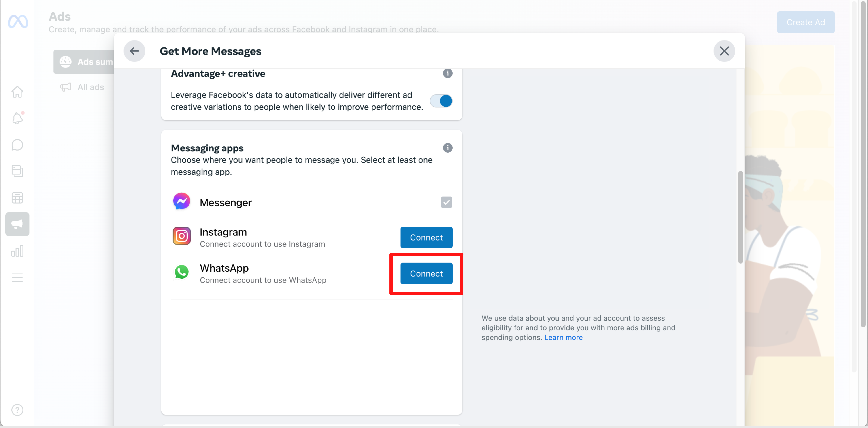Select the Ads summary tab
Image resolution: width=868 pixels, height=428 pixels.
click(84, 62)
